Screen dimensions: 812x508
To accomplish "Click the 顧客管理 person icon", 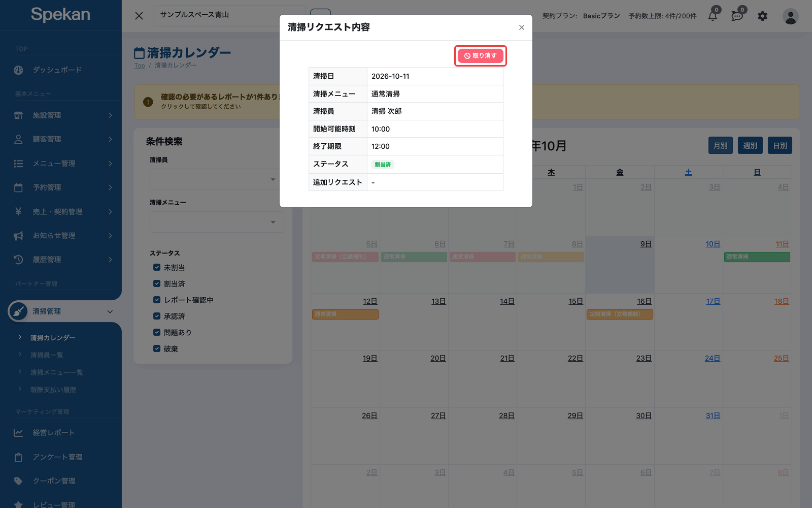I will pyautogui.click(x=19, y=139).
